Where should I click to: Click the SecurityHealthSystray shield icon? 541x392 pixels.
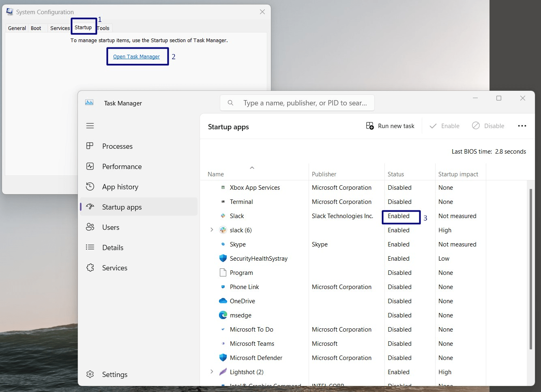(x=223, y=258)
